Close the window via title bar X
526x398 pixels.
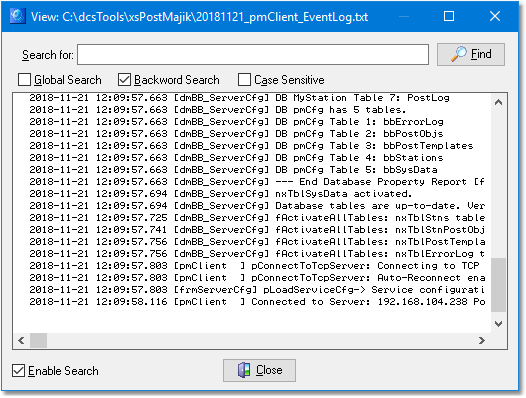[495, 16]
